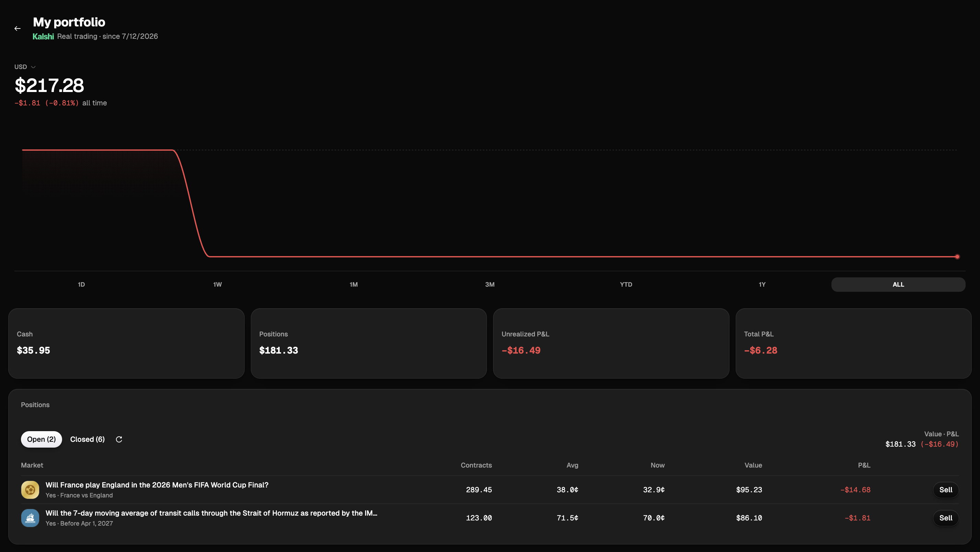This screenshot has height=552, width=980.
Task: Click the -$1.81 (-0.81%) all time change
Action: pyautogui.click(x=60, y=103)
